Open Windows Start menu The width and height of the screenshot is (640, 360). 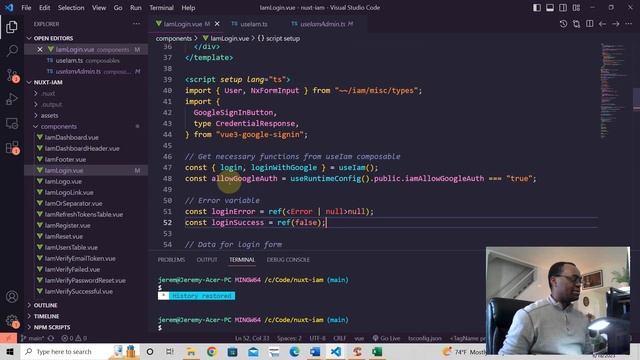[x=10, y=351]
